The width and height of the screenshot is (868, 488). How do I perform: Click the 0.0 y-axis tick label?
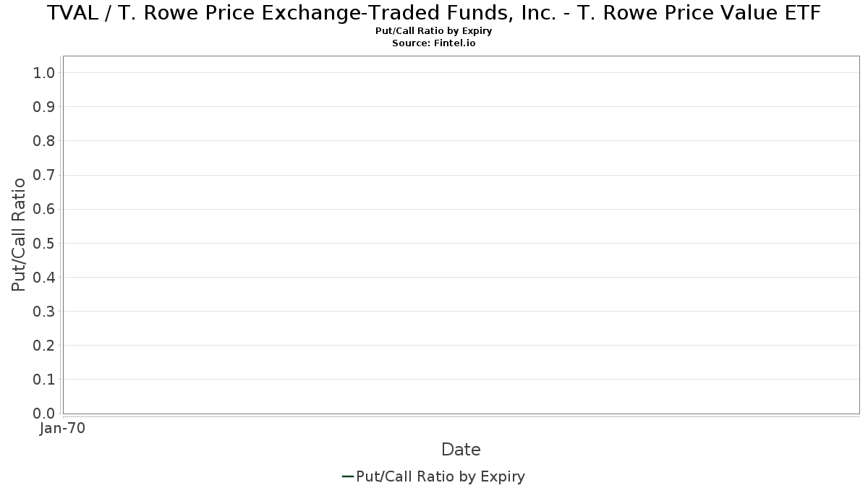(x=44, y=414)
